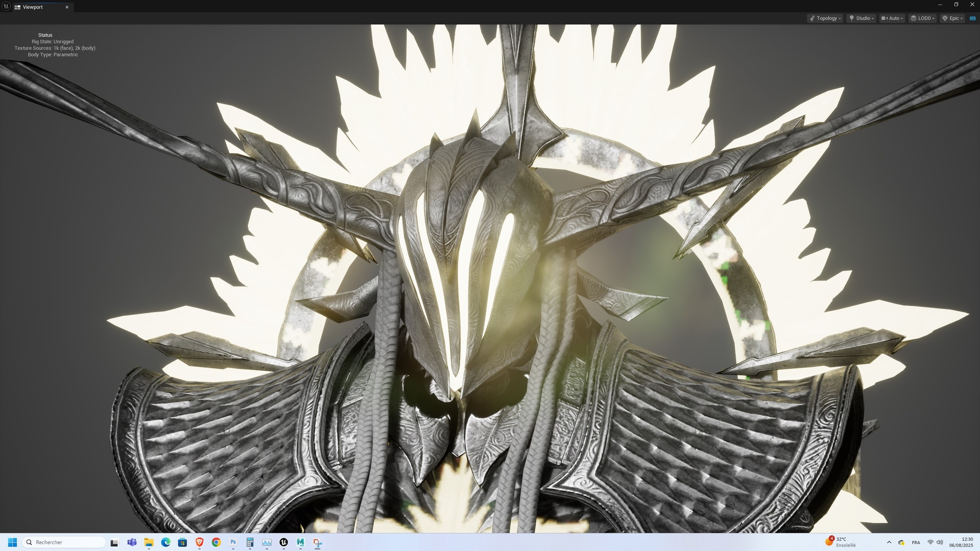
Task: Show hidden system tray icons
Action: pos(889,542)
